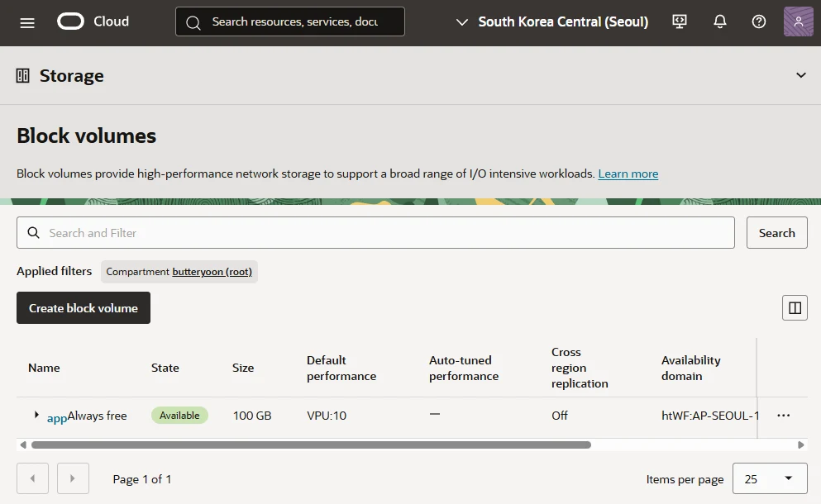Click the scrollbar right arrow
Image resolution: width=821 pixels, height=504 pixels.
tap(800, 445)
